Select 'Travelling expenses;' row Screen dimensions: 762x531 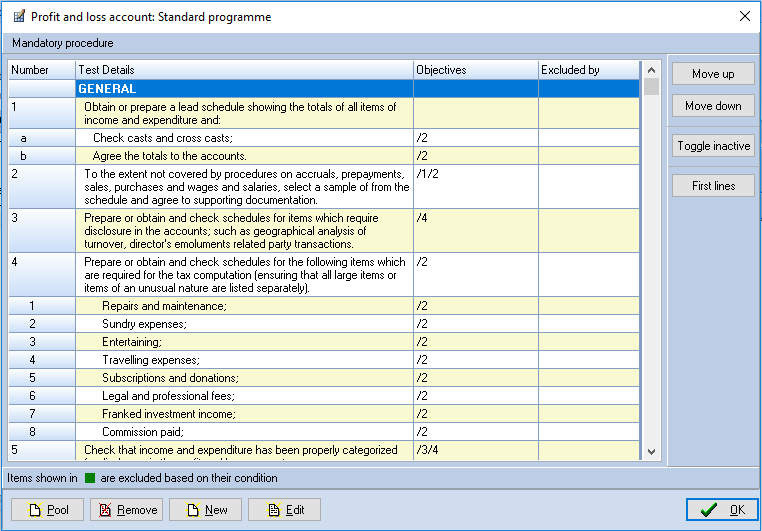pyautogui.click(x=324, y=360)
